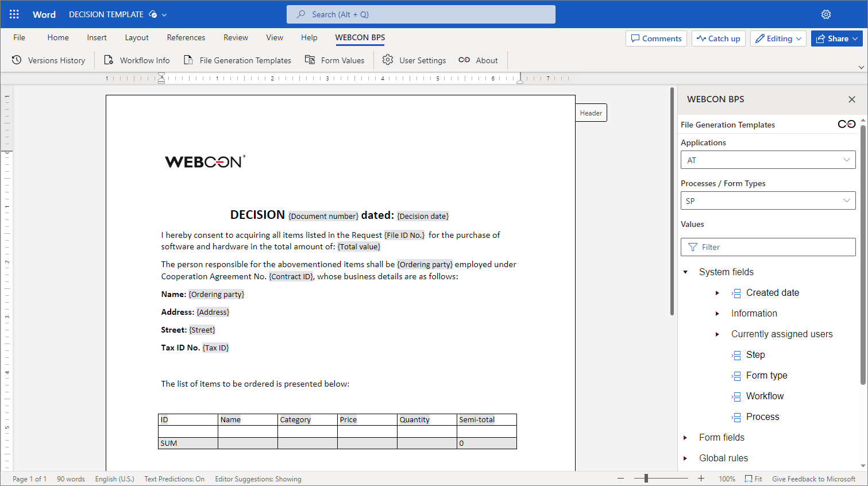Click the Share button

[836, 38]
